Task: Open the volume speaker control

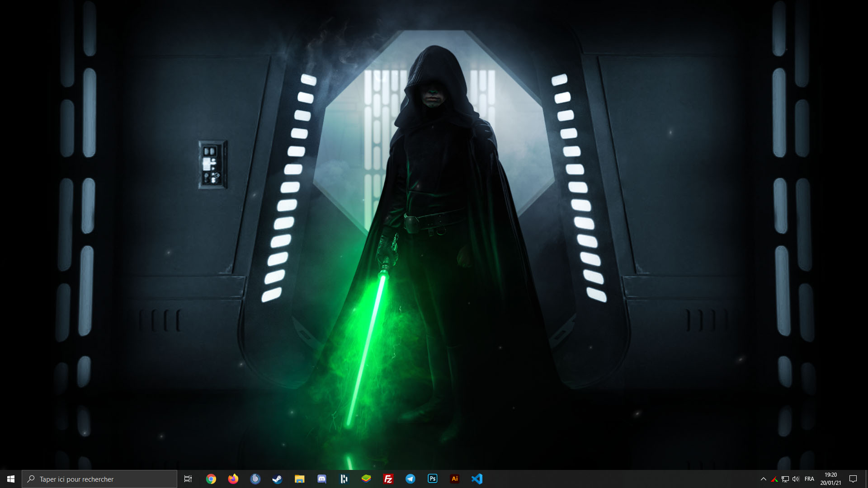Action: 796,479
